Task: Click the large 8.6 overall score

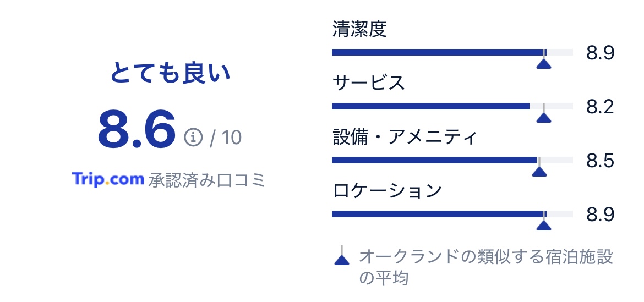Action: tap(137, 129)
